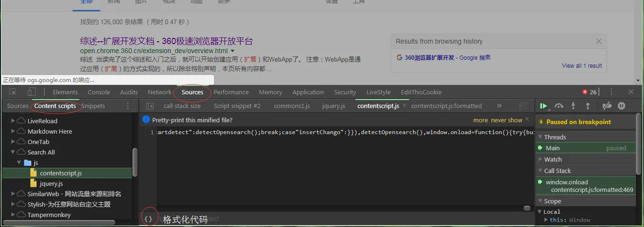This screenshot has width=644, height=227.
Task: Click the OneTab cloud icon
Action: point(21,142)
